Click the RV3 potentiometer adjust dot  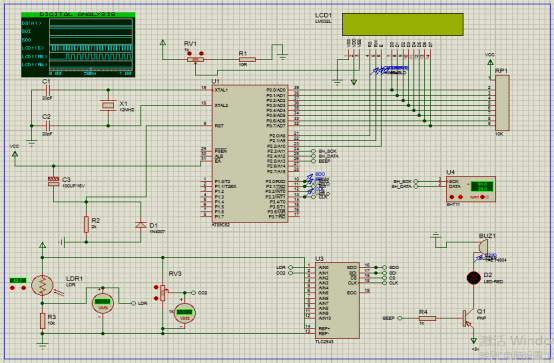tap(156, 287)
